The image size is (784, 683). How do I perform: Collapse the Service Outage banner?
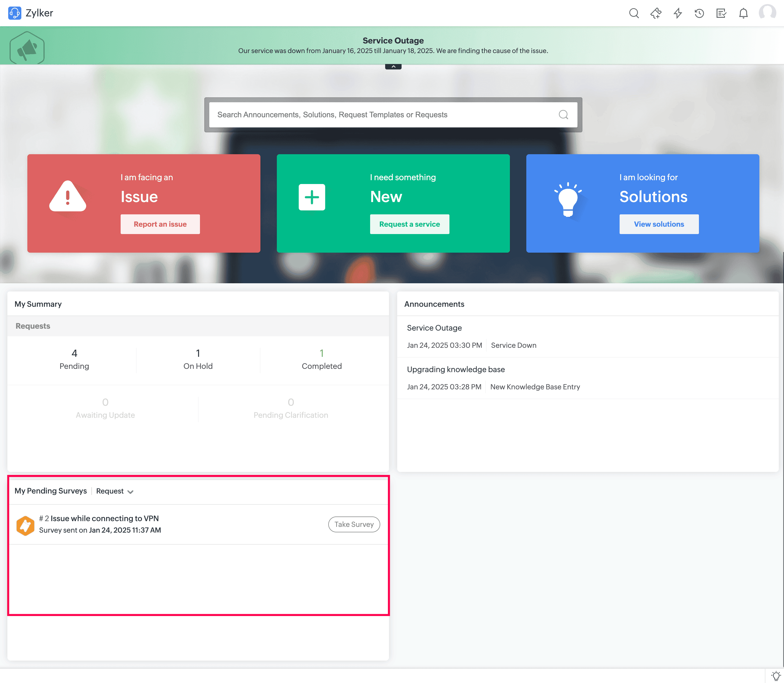click(393, 67)
